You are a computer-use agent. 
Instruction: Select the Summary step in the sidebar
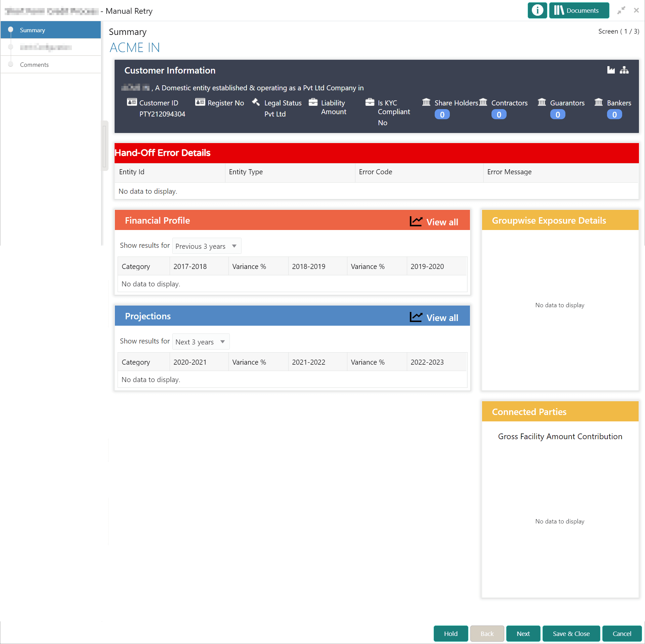tap(33, 30)
